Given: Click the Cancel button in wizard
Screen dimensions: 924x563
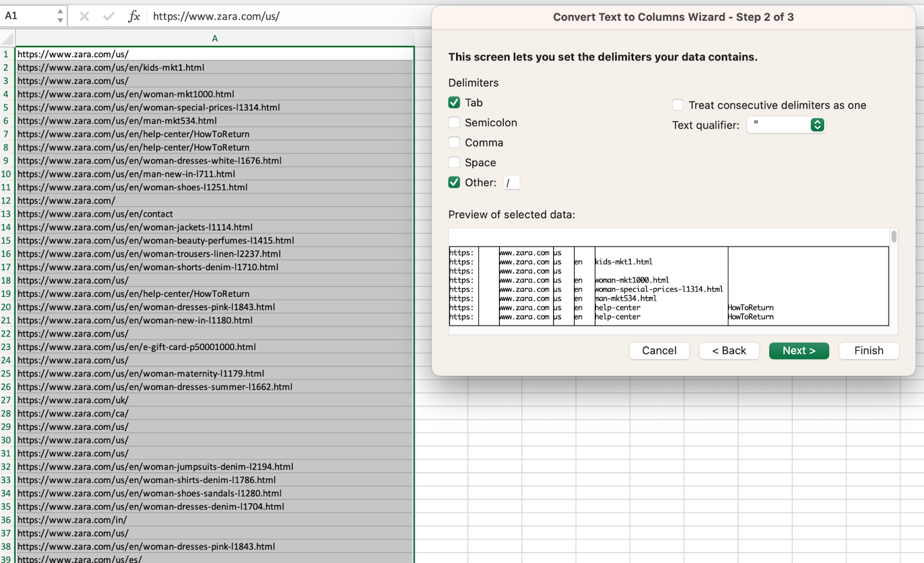Looking at the screenshot, I should click(659, 351).
